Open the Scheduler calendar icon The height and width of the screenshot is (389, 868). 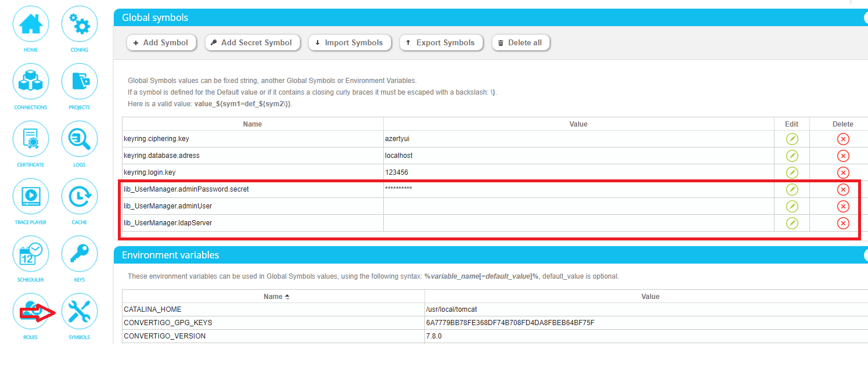point(31,254)
